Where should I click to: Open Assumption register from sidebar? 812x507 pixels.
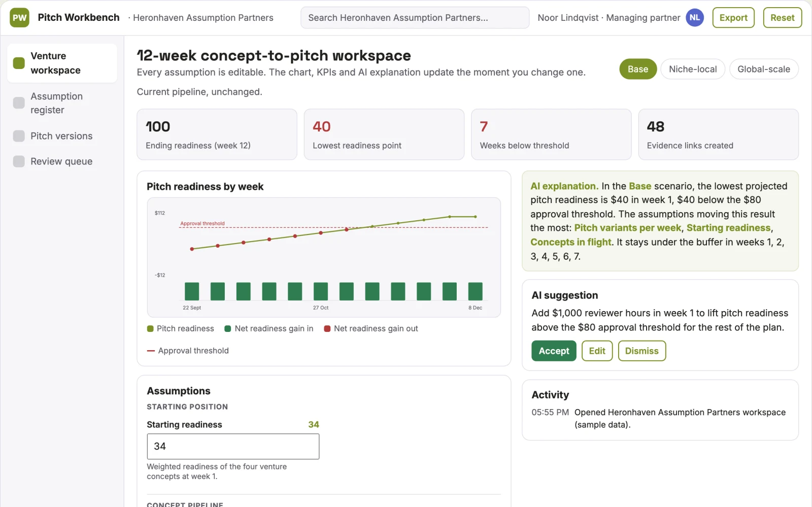tap(62, 103)
